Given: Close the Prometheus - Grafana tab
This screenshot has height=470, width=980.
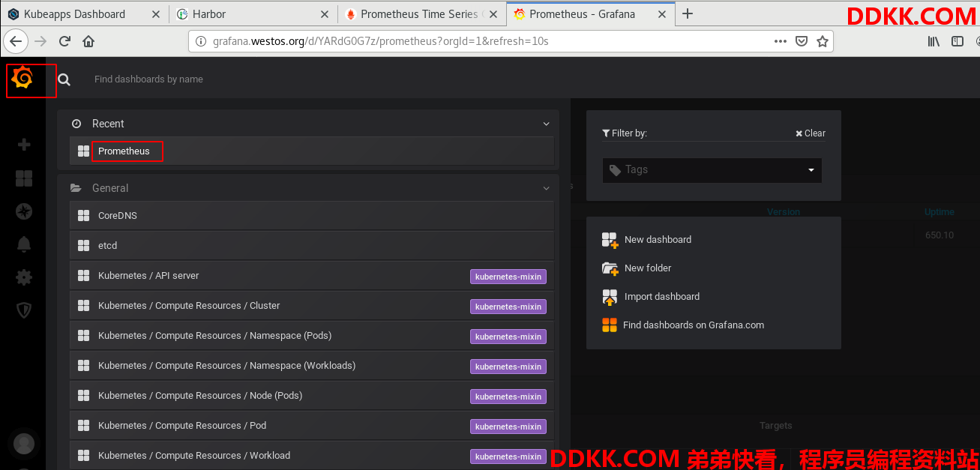Looking at the screenshot, I should (x=661, y=14).
